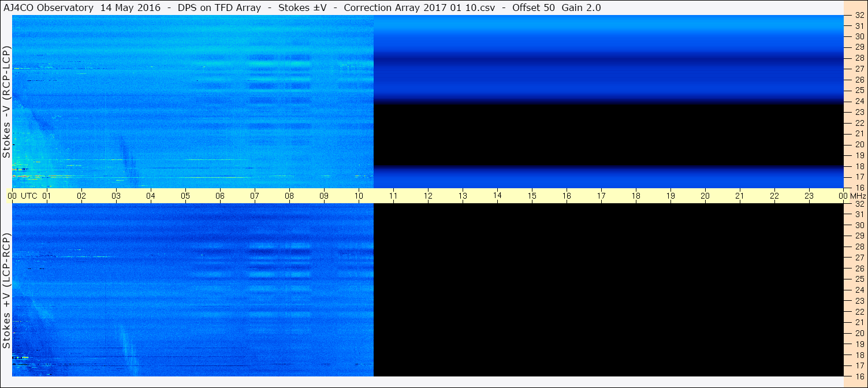Screen dimensions: 868x388
Task: Click the 'Stokes ±V' text in header
Action: (301, 8)
